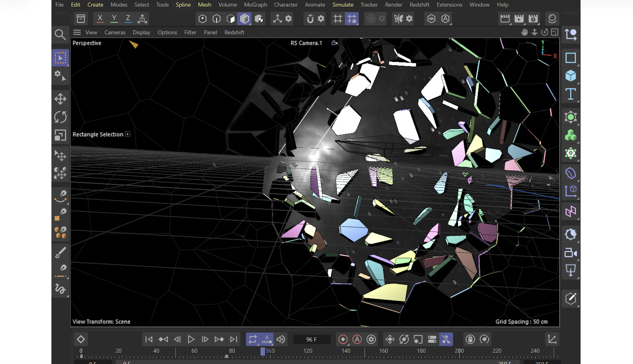
Task: Open the search magnifier tool
Action: 60,34
